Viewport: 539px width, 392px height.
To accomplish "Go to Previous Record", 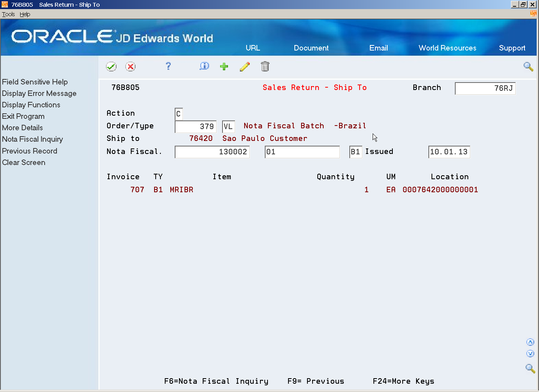I will tap(30, 151).
